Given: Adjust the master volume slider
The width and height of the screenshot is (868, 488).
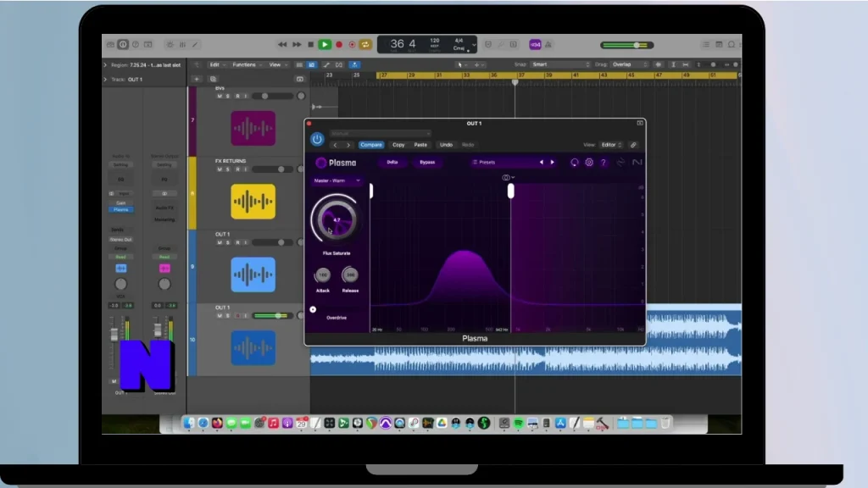Looking at the screenshot, I should tap(626, 45).
